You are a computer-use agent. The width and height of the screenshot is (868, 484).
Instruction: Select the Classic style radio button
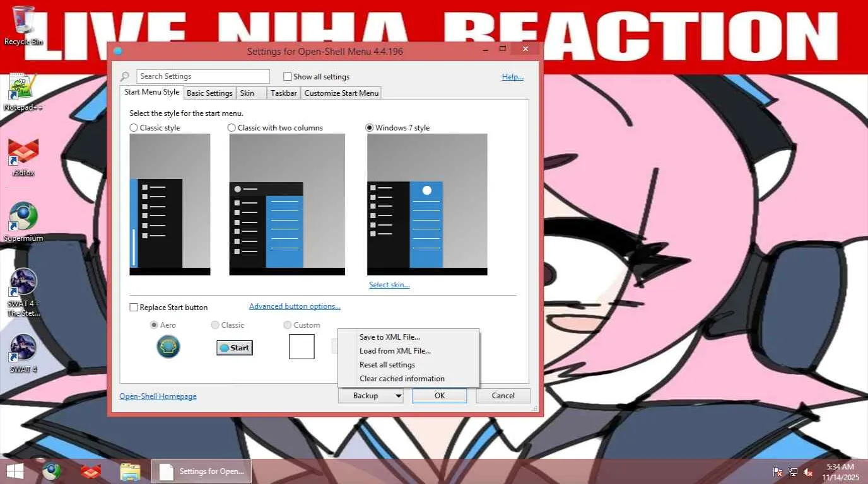[134, 128]
